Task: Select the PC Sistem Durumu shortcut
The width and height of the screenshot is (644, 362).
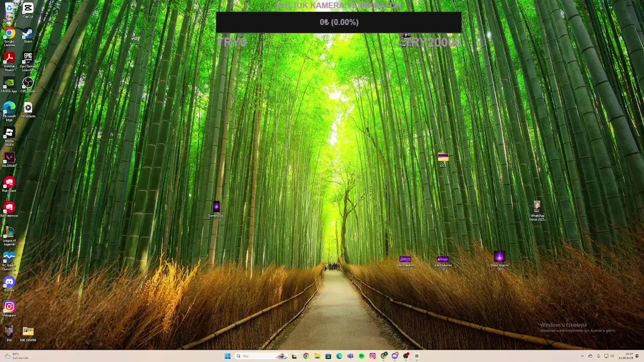Action: [x=9, y=261]
